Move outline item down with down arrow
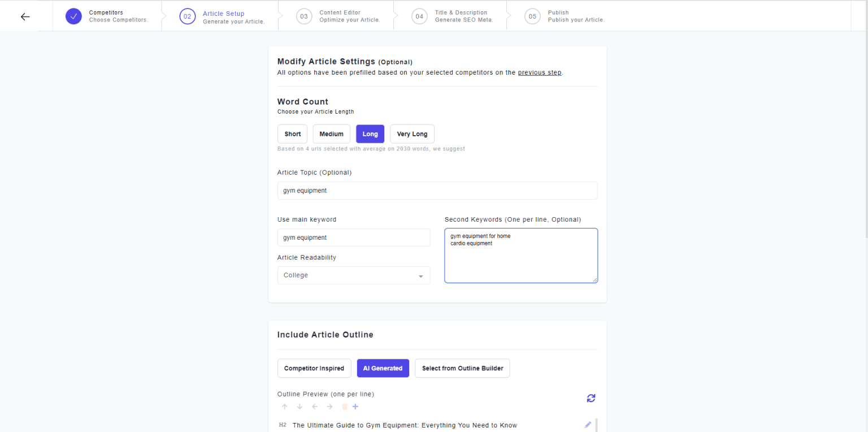Viewport: 868px width, 432px height. click(x=300, y=407)
